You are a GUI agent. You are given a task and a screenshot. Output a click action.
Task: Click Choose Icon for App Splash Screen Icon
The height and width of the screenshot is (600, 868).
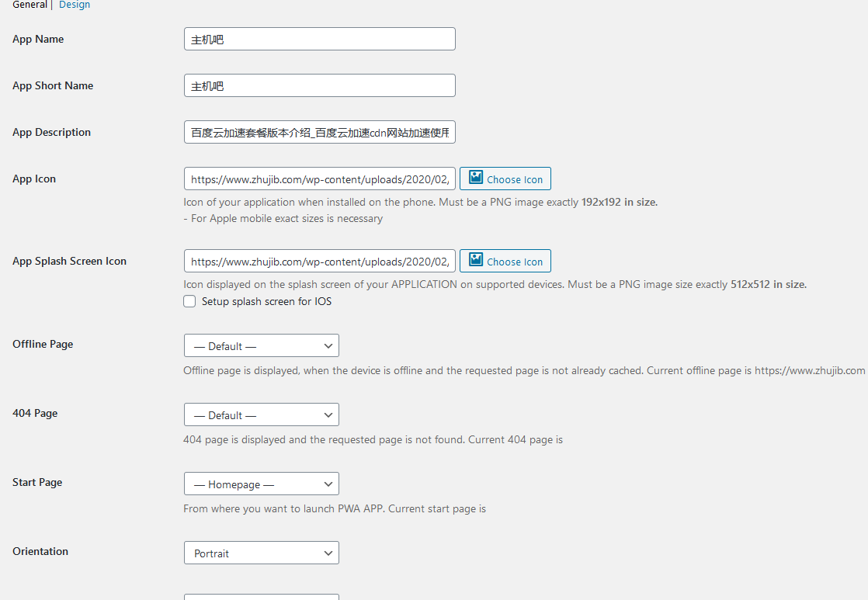505,261
